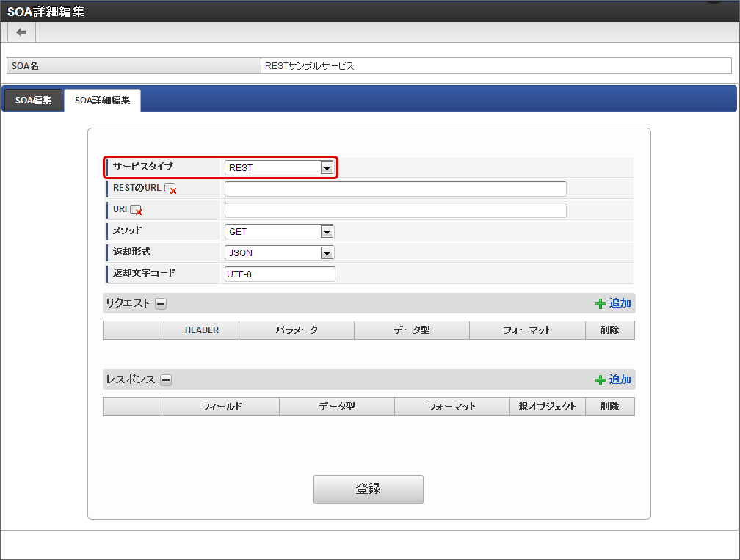Click the パラメータ column header

297,330
